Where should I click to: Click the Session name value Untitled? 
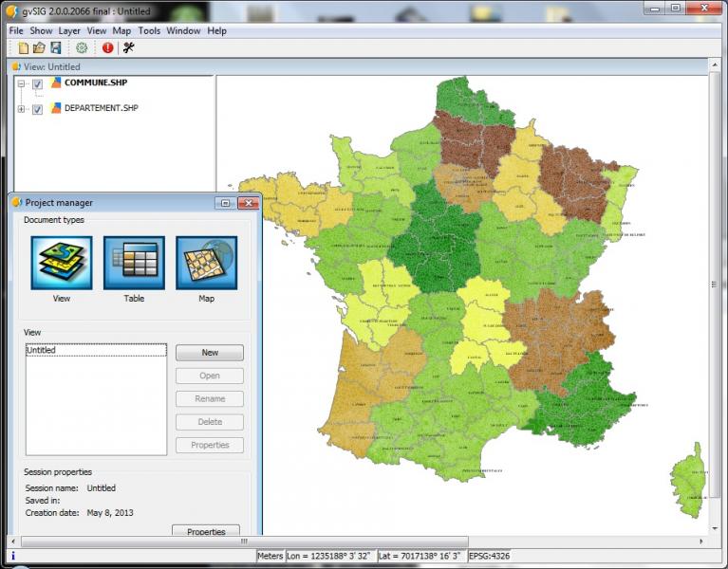(102, 487)
